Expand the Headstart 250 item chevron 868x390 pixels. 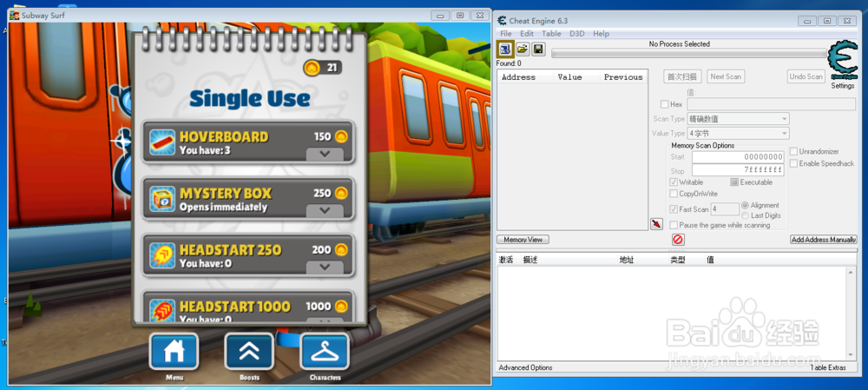(325, 267)
